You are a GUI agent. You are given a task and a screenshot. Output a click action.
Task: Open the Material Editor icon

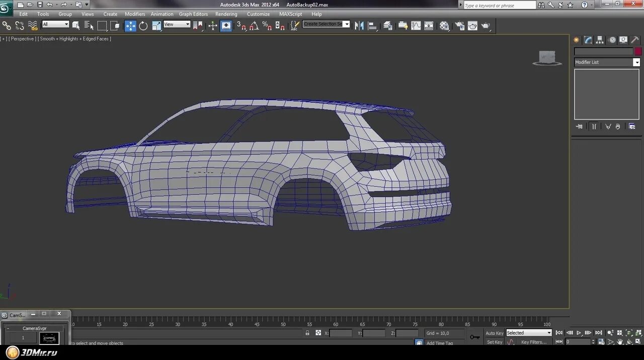pyautogui.click(x=444, y=26)
